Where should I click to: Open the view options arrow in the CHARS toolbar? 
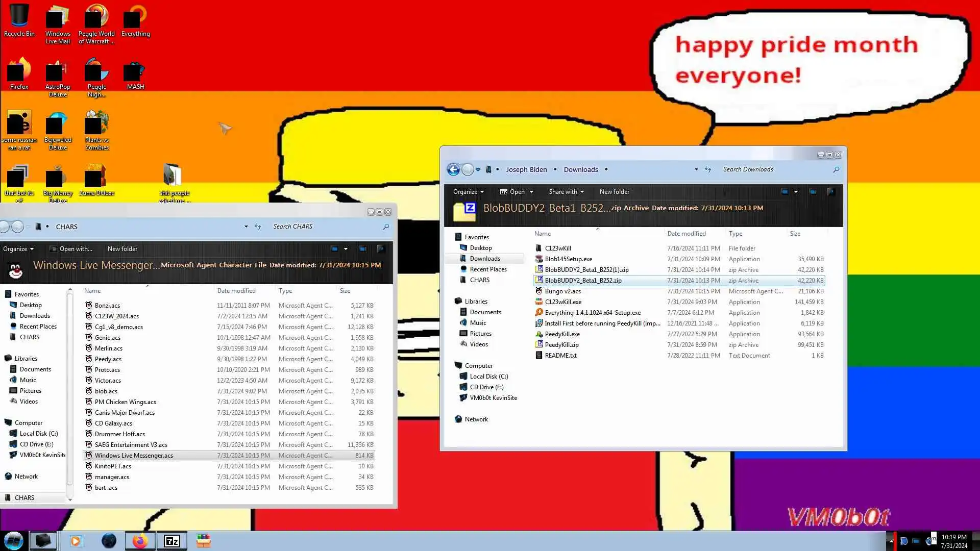346,249
